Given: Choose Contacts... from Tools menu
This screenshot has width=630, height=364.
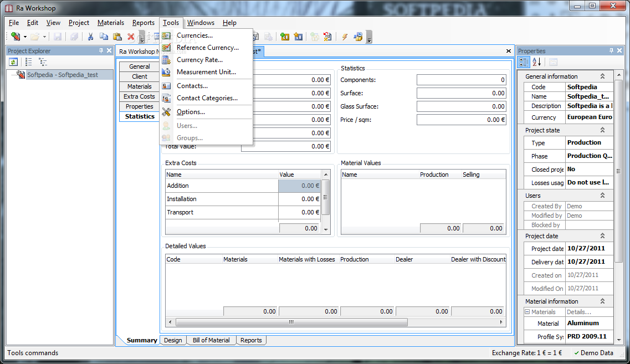Looking at the screenshot, I should pos(207,86).
